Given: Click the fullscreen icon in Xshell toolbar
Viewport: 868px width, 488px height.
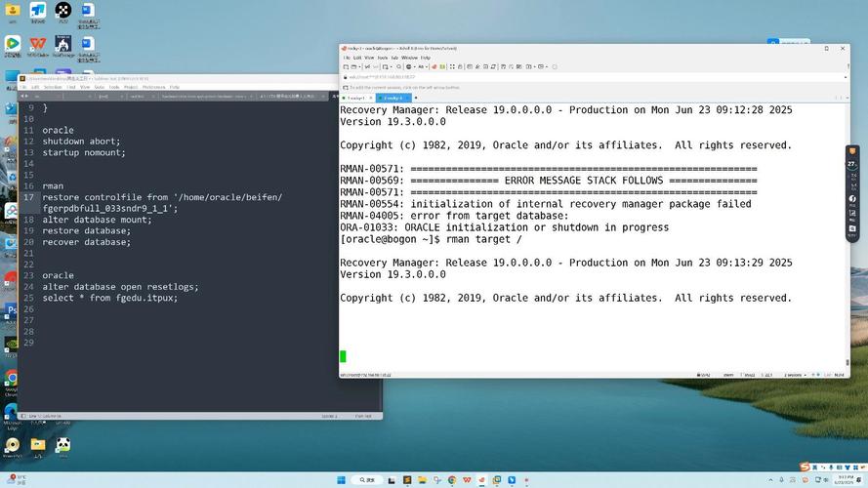Looking at the screenshot, I should click(x=452, y=67).
